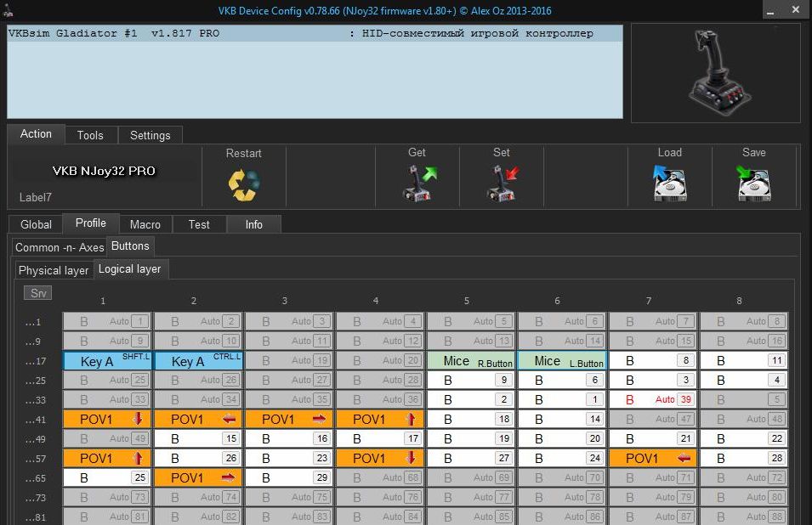Click the POV1 right-arrow cell in row ...41

pos(289,419)
